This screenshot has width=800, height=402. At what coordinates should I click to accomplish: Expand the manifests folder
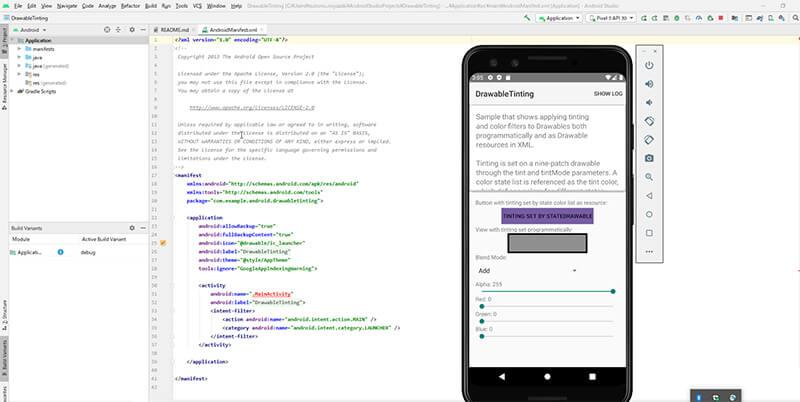19,49
